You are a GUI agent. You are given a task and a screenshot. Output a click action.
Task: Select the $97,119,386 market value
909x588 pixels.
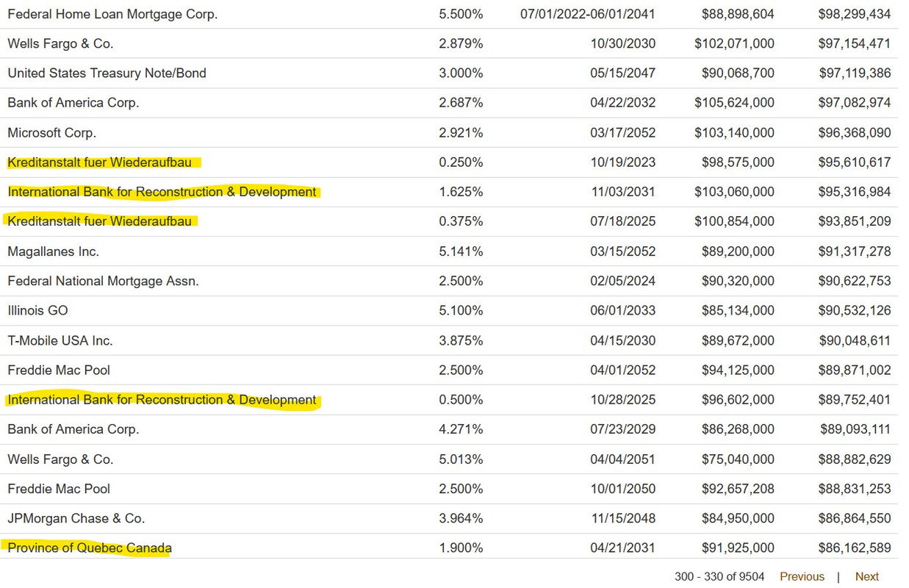pos(855,73)
